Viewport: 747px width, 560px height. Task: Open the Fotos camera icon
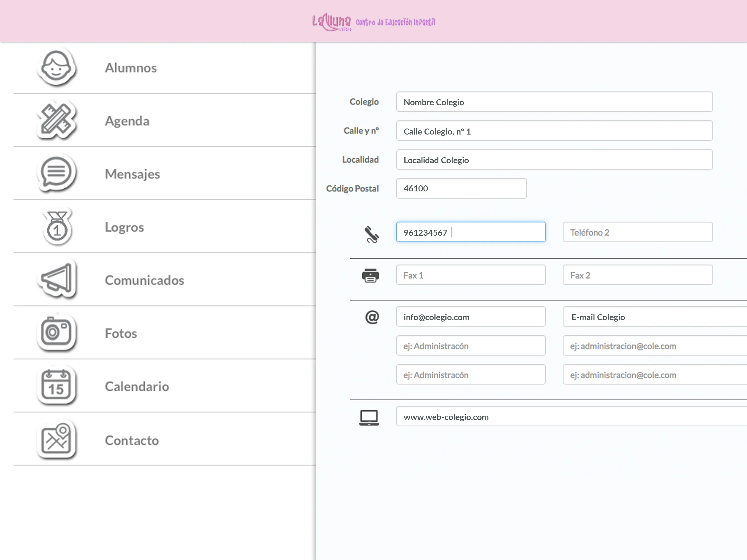pos(56,333)
